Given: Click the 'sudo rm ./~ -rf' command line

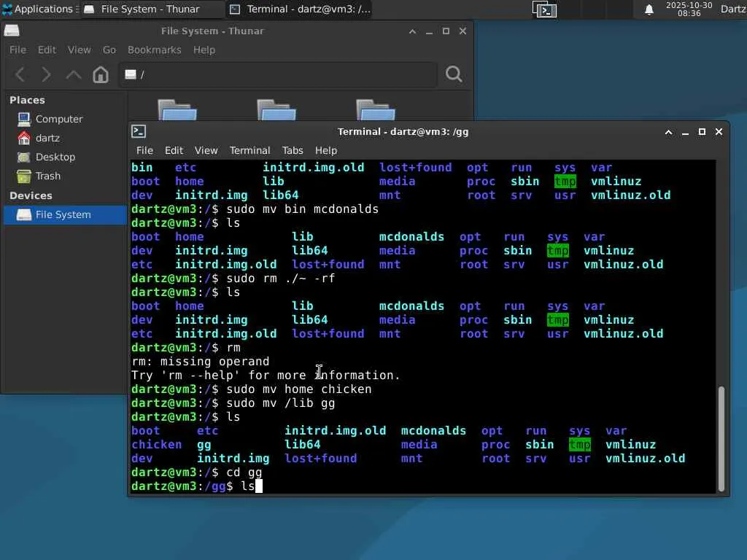Looking at the screenshot, I should [233, 278].
